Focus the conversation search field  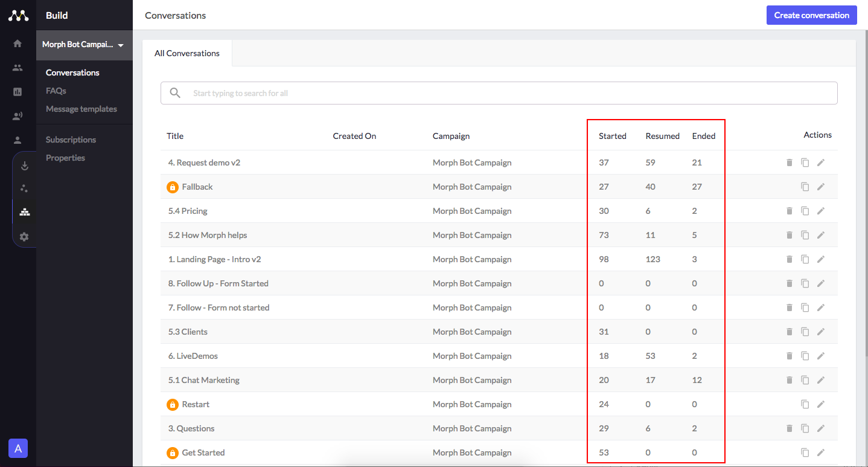pyautogui.click(x=499, y=93)
